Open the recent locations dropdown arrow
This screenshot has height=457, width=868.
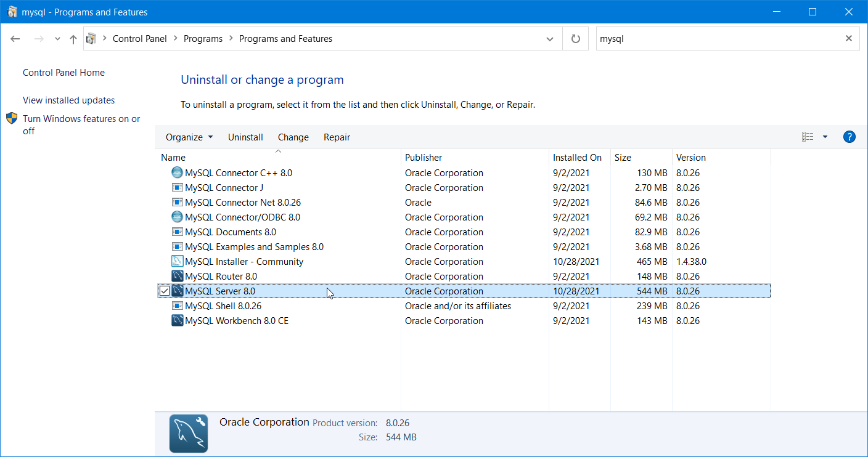[57, 39]
